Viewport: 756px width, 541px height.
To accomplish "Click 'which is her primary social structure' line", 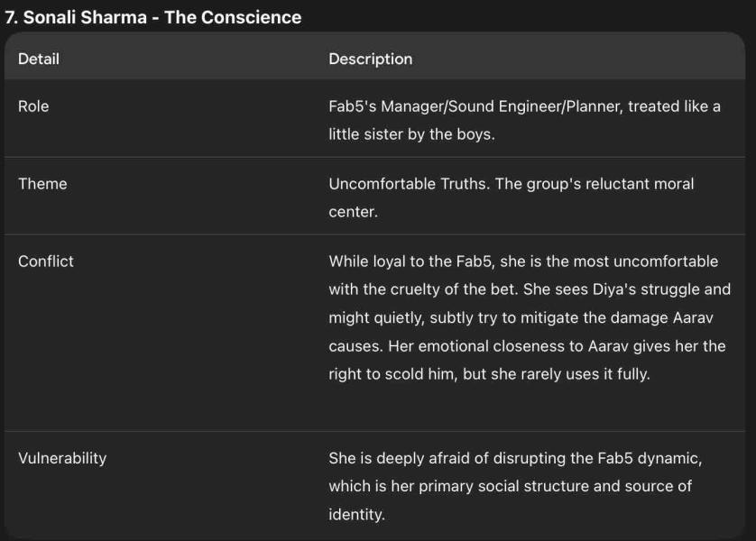I will tap(510, 486).
